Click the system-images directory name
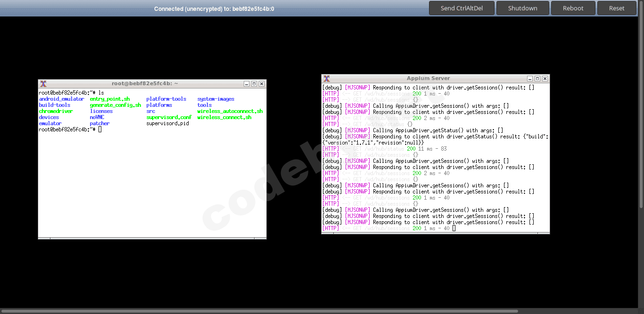 click(x=215, y=99)
